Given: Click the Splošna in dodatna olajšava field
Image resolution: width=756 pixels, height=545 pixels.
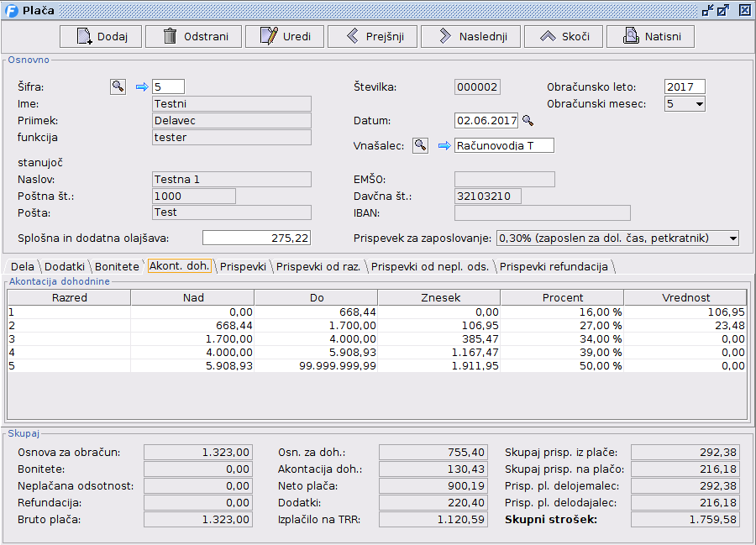Looking at the screenshot, I should coord(256,238).
